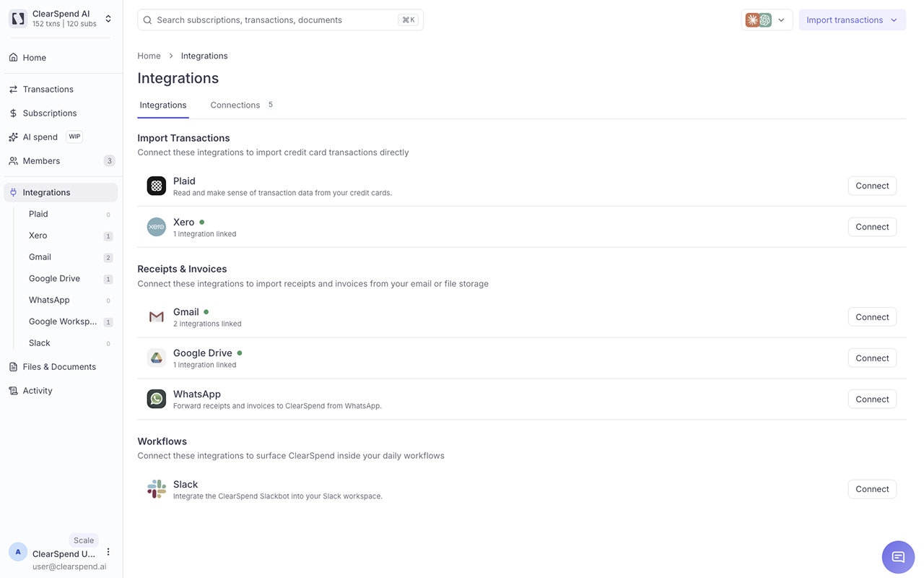This screenshot has height=578, width=924.
Task: Open the Members page
Action: (x=61, y=161)
